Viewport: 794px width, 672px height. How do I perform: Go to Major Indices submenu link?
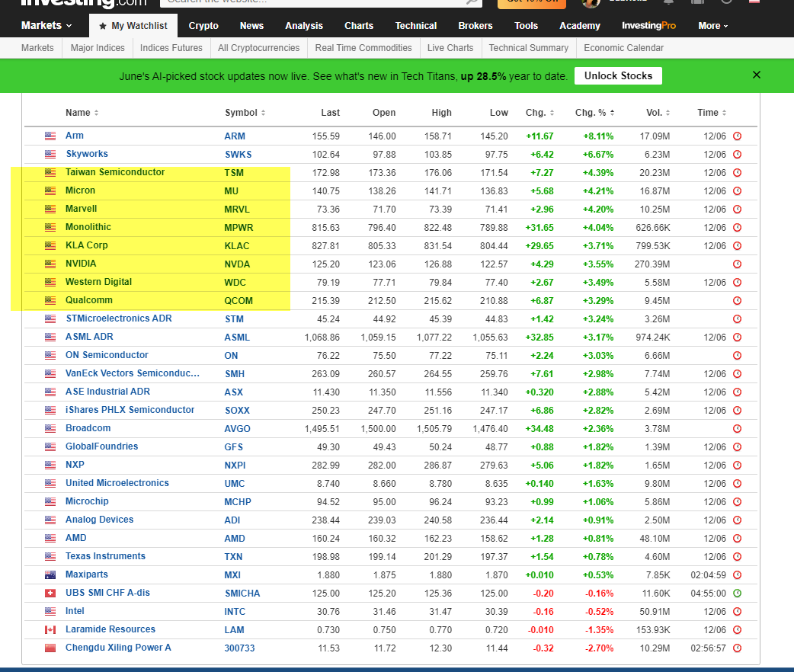98,48
